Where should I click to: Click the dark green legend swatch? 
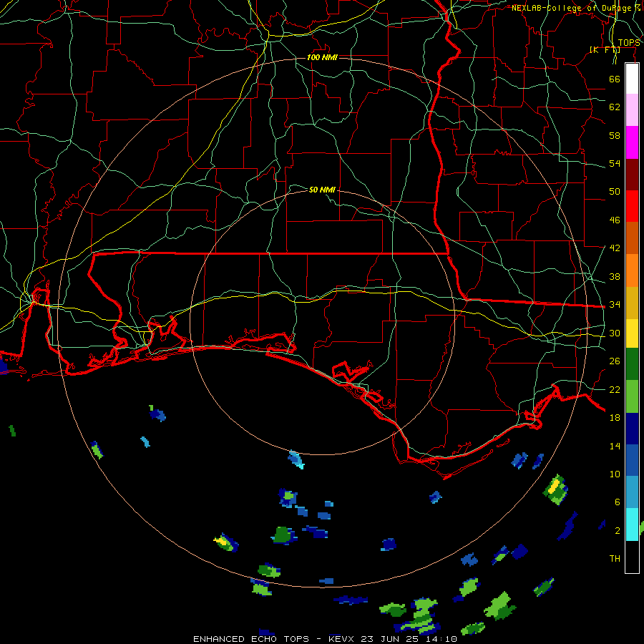point(632,364)
